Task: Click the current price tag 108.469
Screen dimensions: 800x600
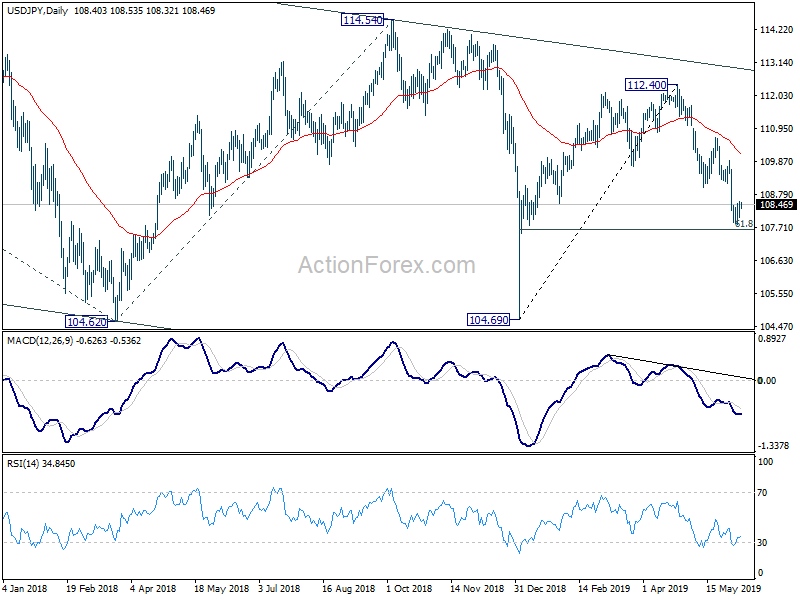Action: 777,205
